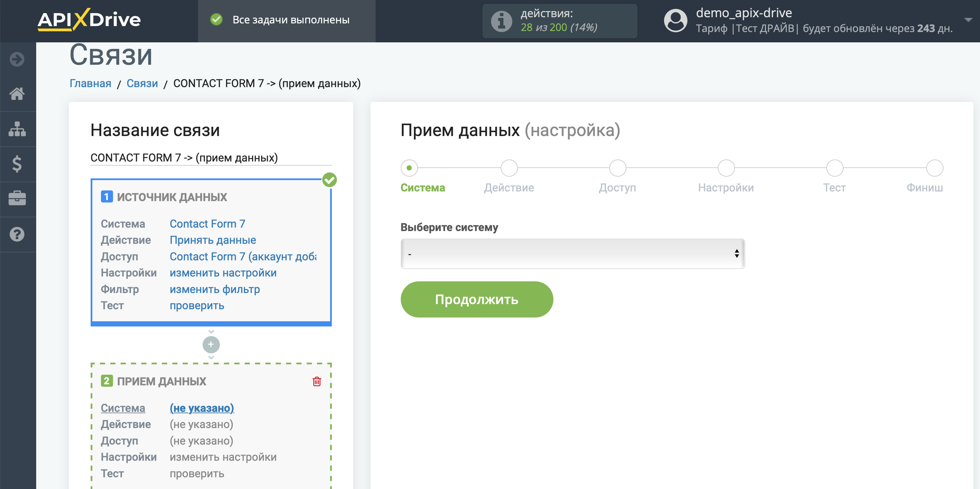Viewport: 980px width, 489px height.
Task: Click the green check badge on the data source block
Action: (x=329, y=180)
